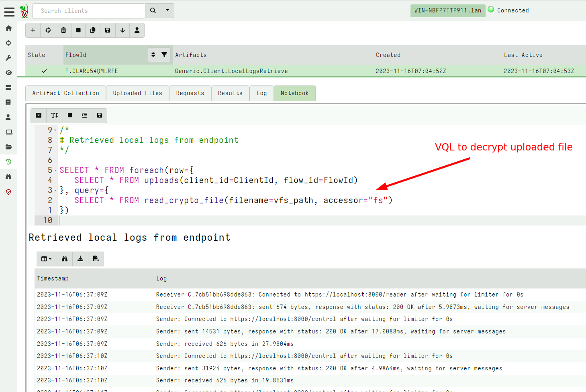Toggle the sidebar with the hamburger menu
586x392 pixels.
9,12
